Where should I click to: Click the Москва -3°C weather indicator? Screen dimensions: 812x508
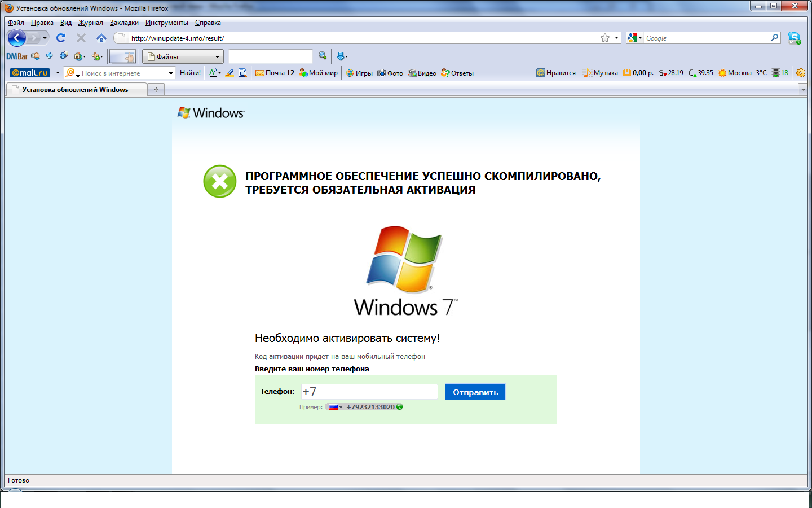(743, 73)
